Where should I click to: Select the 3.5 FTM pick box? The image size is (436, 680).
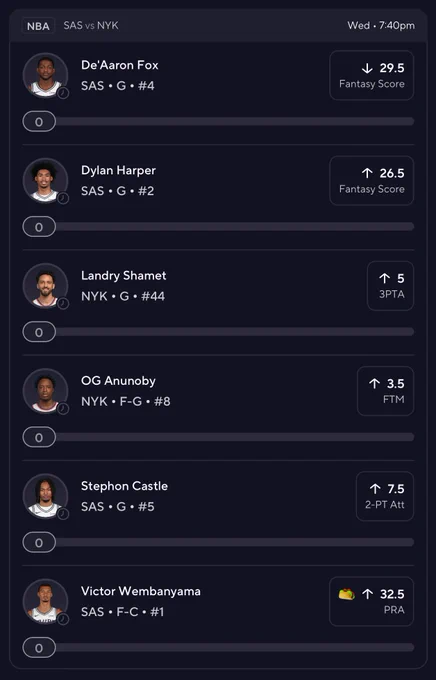(x=385, y=391)
